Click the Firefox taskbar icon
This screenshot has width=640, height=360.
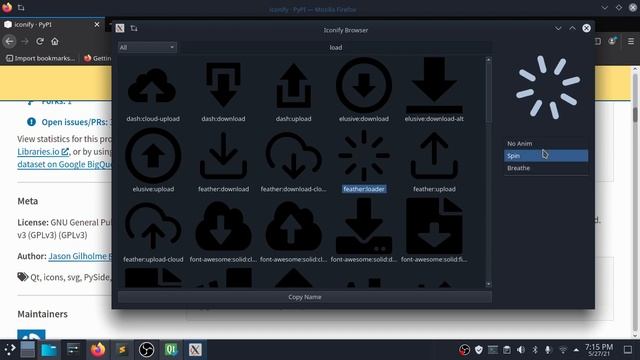point(98,350)
